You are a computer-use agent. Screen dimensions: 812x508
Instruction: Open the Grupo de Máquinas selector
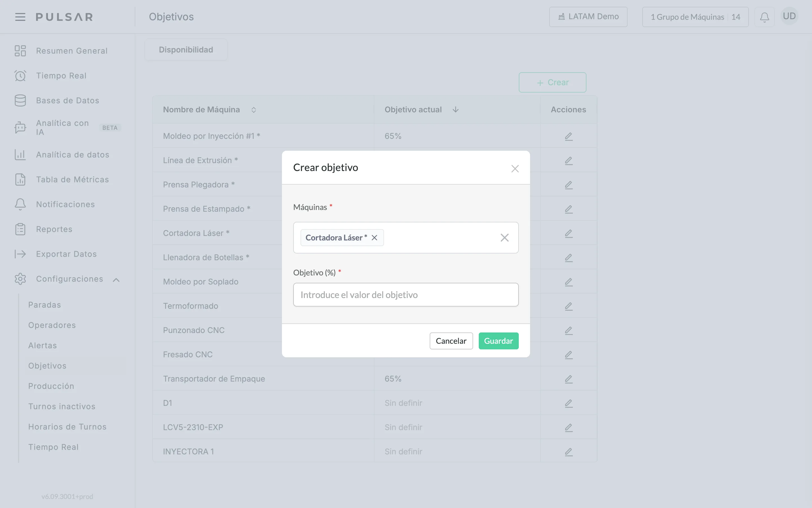pyautogui.click(x=695, y=17)
